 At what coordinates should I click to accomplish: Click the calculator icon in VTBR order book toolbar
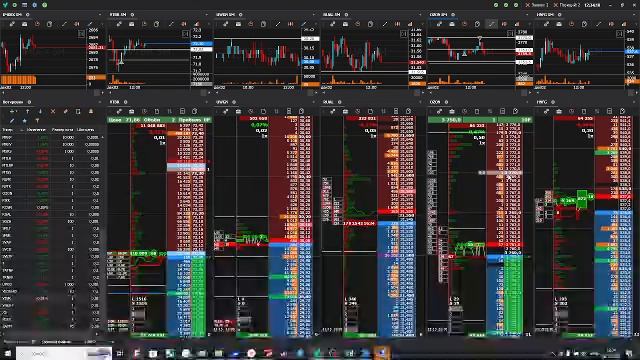point(182,111)
